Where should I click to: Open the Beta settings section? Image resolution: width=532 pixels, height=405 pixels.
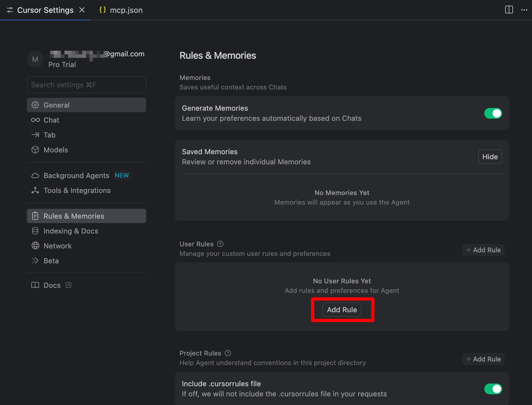86,261
